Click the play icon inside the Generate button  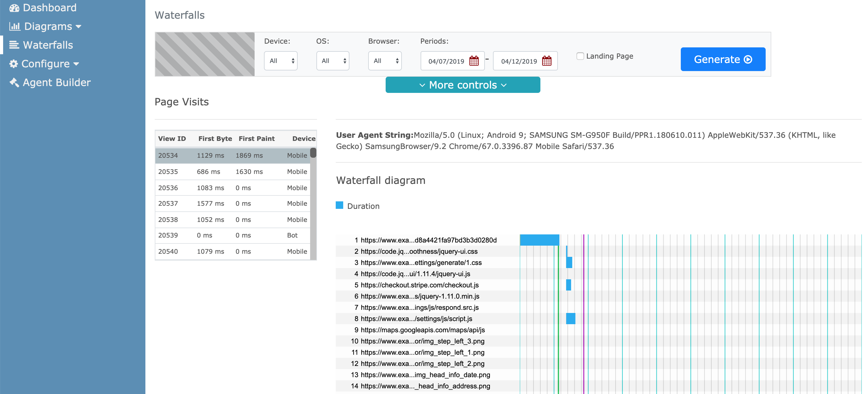(x=748, y=59)
